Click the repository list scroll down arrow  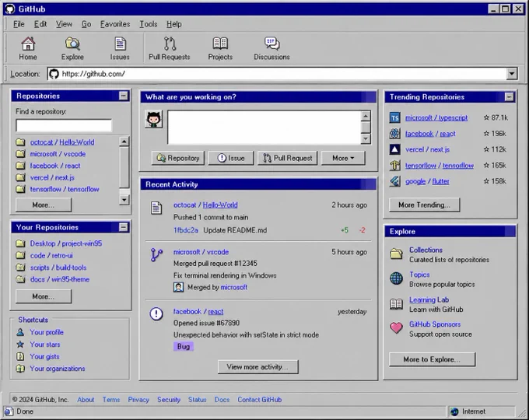[124, 200]
